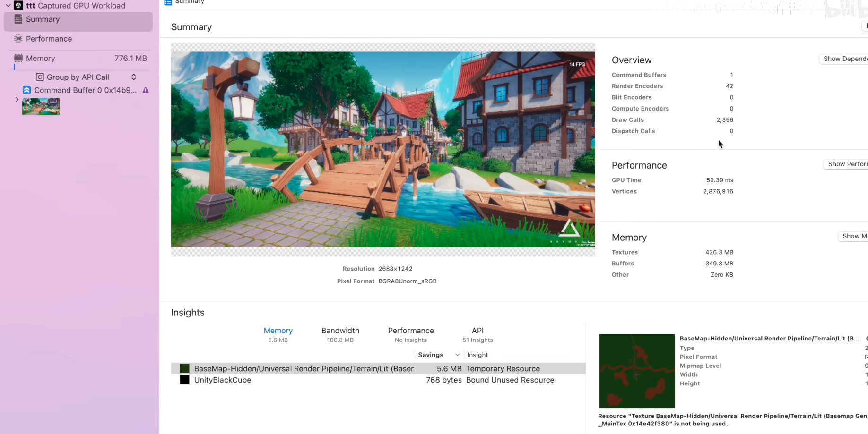Select the BaseMap-Hidden Terrain/Lit insight row
Screen dimensions: 868x434
[x=378, y=369]
